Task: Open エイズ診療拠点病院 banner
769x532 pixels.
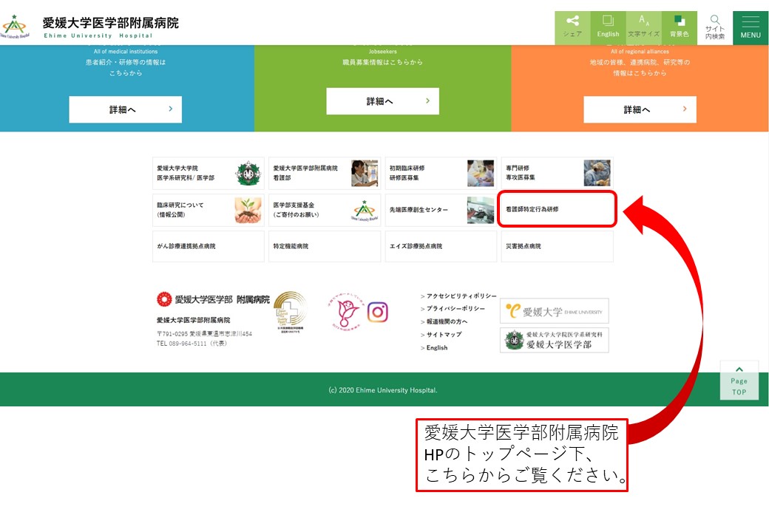Action: click(441, 246)
